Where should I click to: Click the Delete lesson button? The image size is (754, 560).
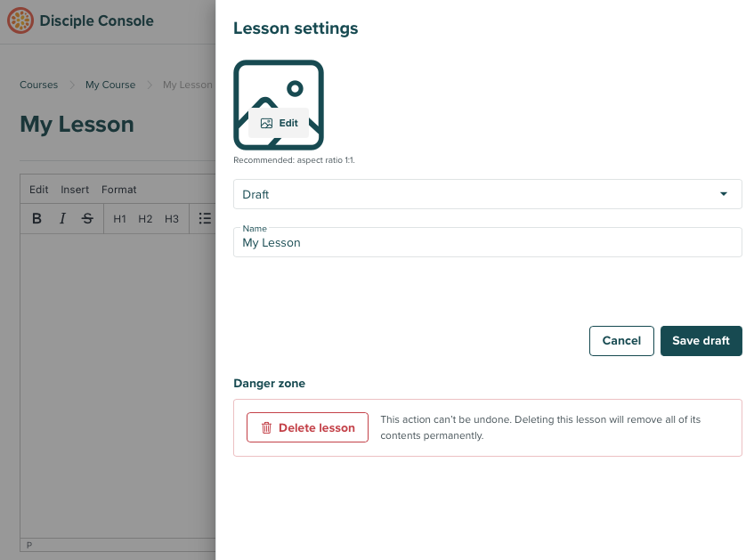[307, 427]
